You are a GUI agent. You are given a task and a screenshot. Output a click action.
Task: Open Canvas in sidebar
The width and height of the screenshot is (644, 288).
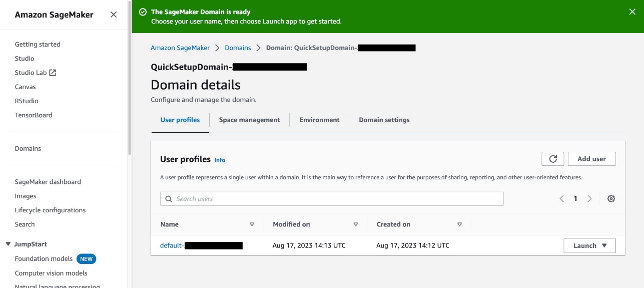point(25,87)
